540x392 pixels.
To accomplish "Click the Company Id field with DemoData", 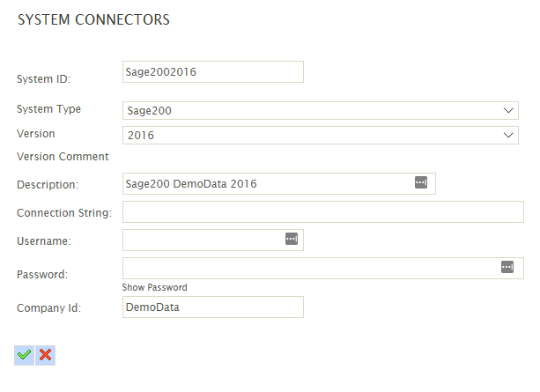I will point(213,307).
